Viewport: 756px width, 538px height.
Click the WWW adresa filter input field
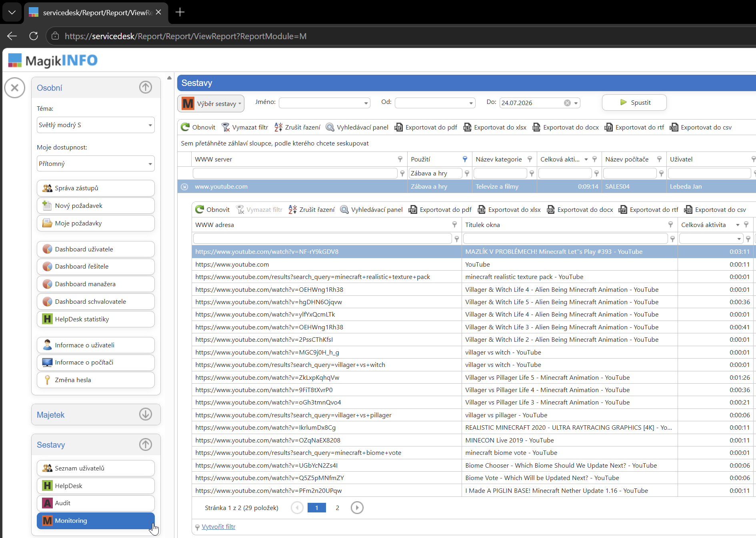click(x=322, y=239)
